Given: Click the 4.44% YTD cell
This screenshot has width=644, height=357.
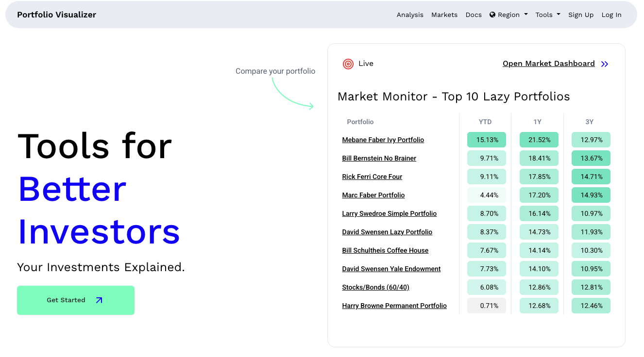Looking at the screenshot, I should tap(487, 195).
